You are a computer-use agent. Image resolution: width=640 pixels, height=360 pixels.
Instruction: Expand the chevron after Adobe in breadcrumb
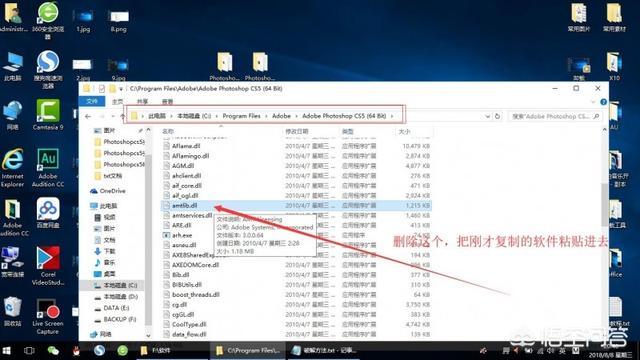click(x=296, y=116)
